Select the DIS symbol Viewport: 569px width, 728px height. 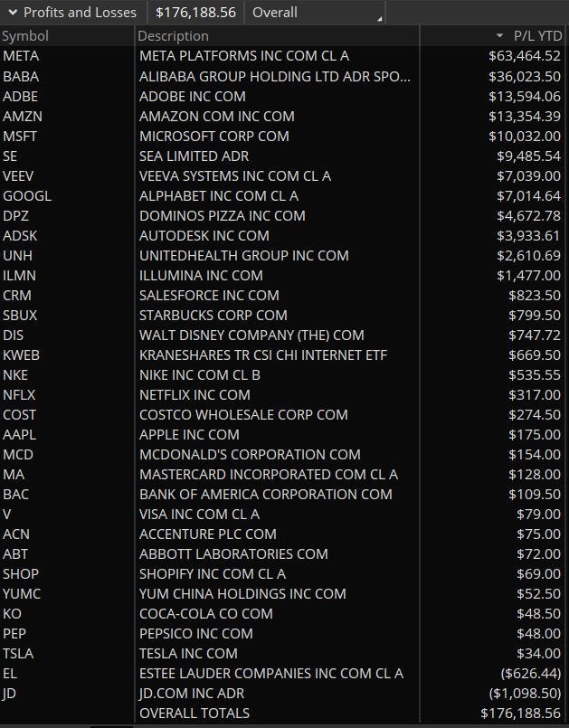tap(13, 336)
